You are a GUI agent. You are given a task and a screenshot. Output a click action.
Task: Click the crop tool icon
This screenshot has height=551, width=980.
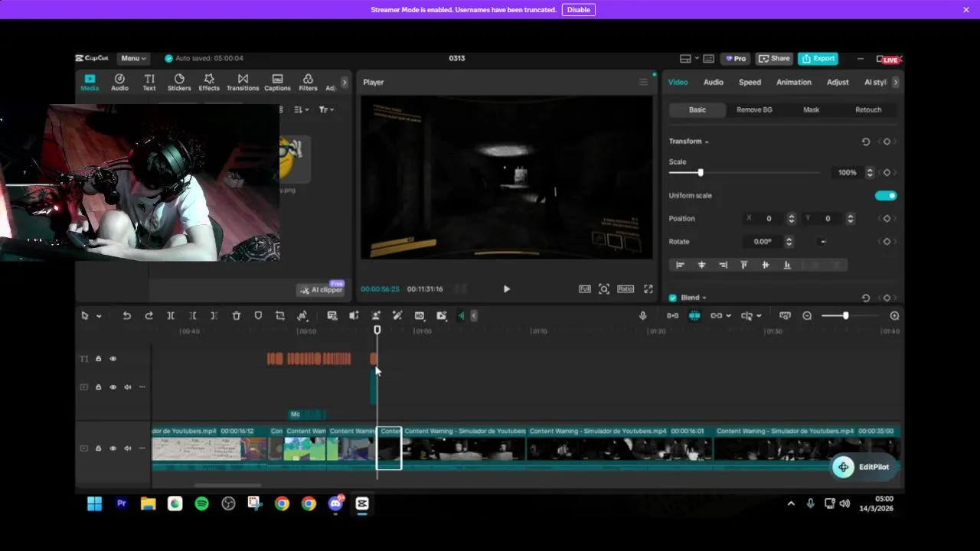click(x=280, y=316)
